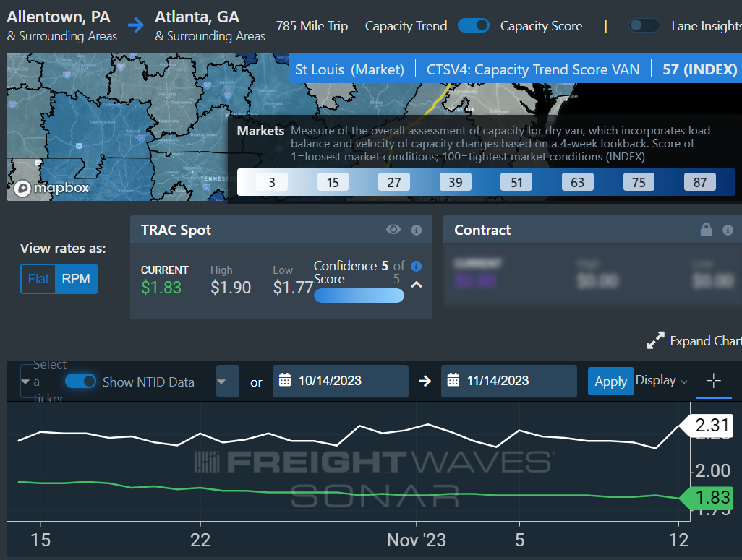
Task: Edit the 11/14/2023 end date field
Action: (508, 381)
